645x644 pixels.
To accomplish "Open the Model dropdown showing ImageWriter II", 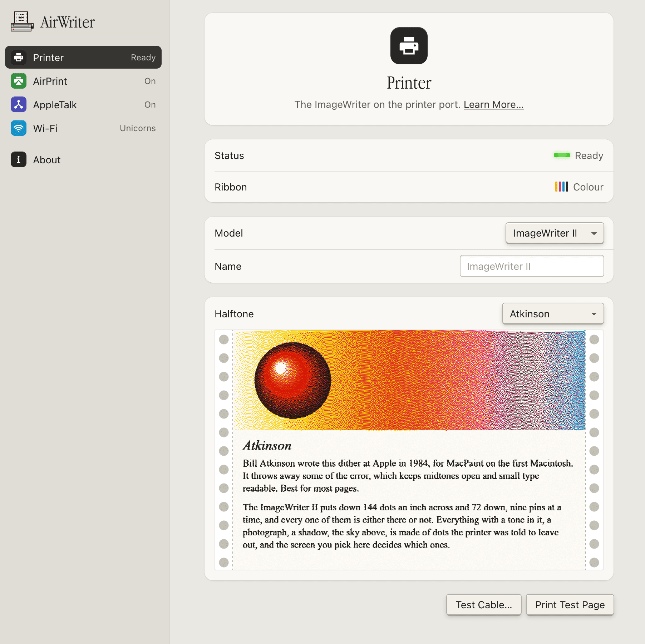I will pyautogui.click(x=555, y=233).
